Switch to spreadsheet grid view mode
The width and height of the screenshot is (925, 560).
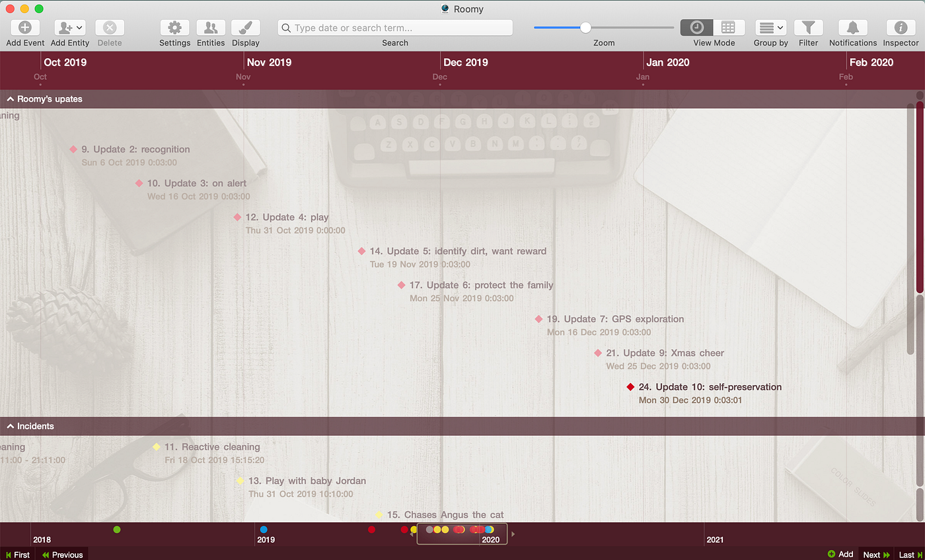(728, 28)
